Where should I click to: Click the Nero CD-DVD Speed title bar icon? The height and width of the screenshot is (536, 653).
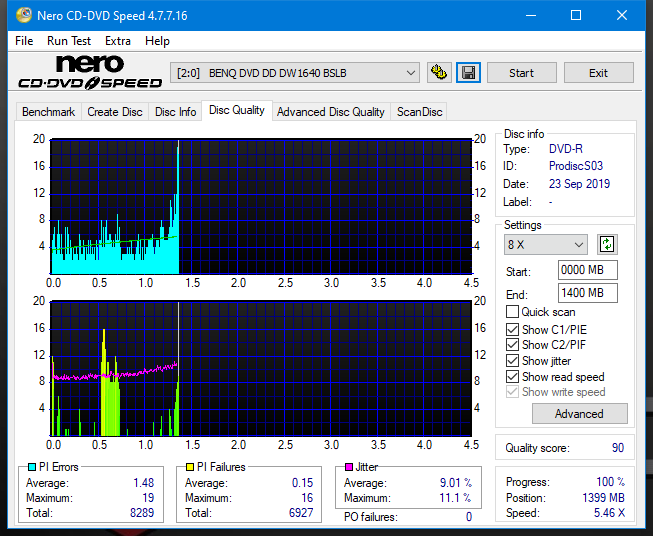pos(24,15)
